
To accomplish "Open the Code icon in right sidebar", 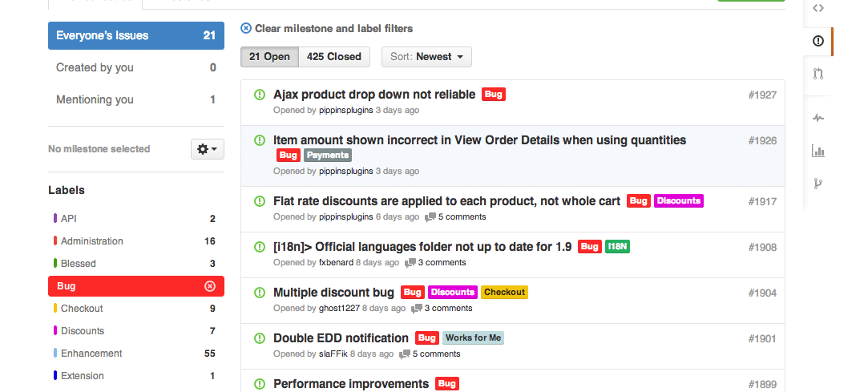I will [818, 8].
